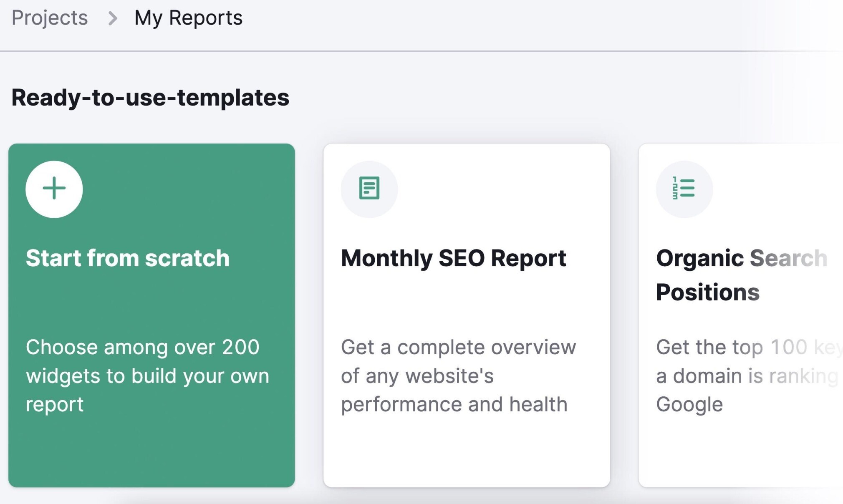This screenshot has width=843, height=504.
Task: Click the Ready-to-use-templates heading
Action: (x=150, y=98)
